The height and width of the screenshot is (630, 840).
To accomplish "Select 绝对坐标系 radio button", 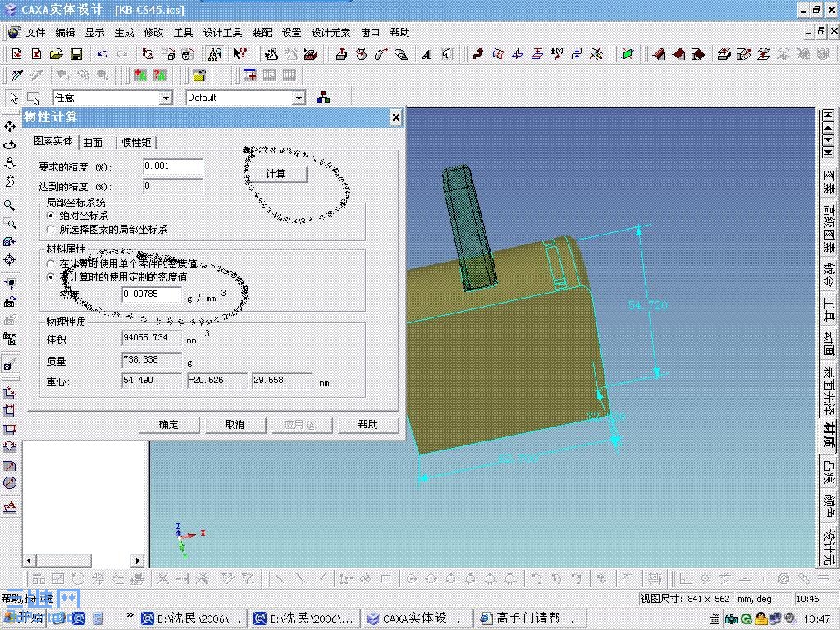I will 50,216.
